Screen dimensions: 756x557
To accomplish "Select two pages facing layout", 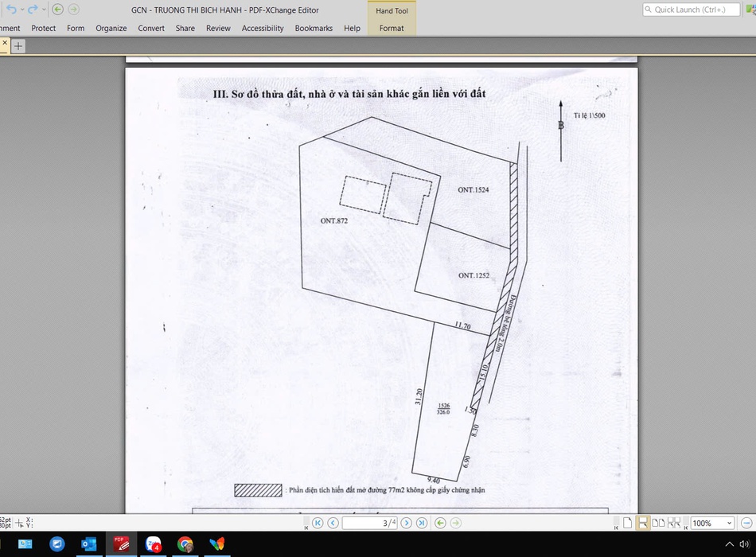I will coord(658,523).
